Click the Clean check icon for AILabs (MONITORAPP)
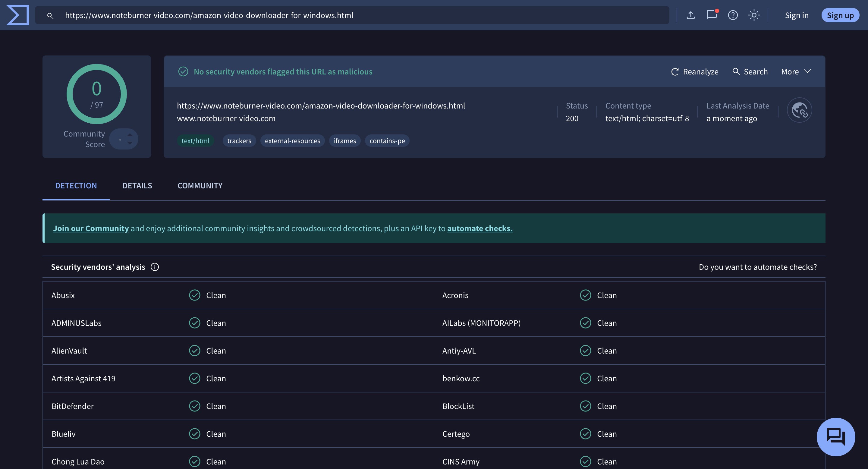868x469 pixels. [585, 323]
